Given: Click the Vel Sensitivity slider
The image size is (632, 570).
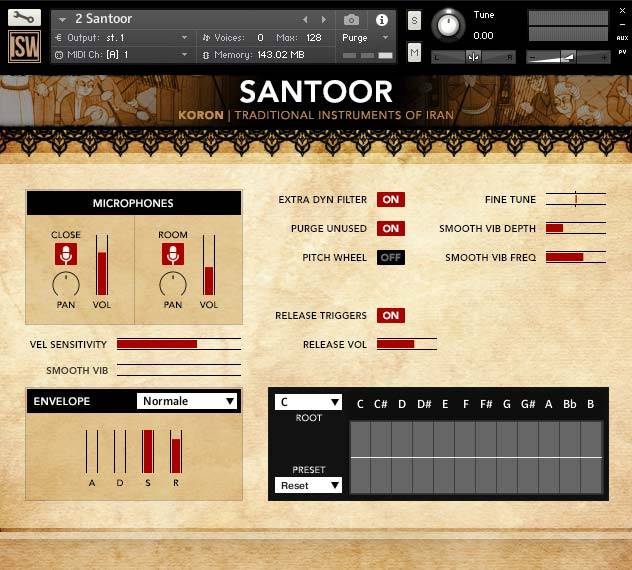Looking at the screenshot, I should [x=178, y=344].
